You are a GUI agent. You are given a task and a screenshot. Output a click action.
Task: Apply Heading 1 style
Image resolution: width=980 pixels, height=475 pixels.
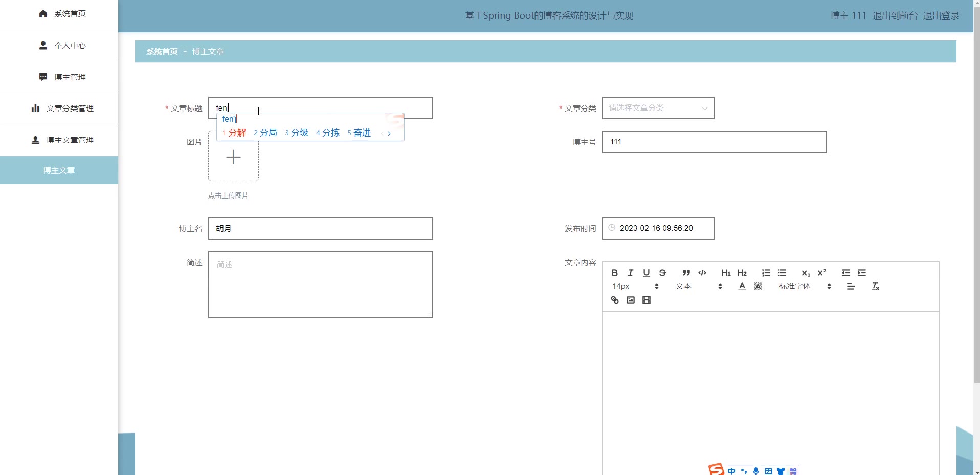point(726,273)
